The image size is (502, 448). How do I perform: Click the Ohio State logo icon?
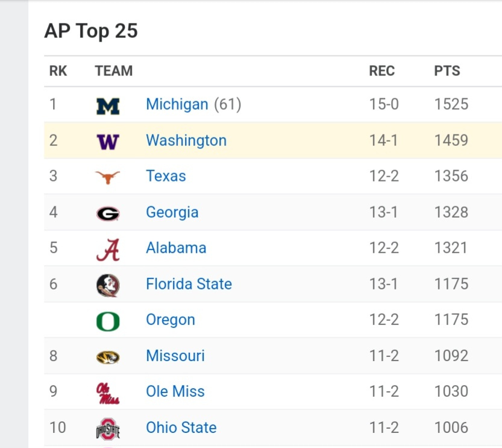pos(108,428)
